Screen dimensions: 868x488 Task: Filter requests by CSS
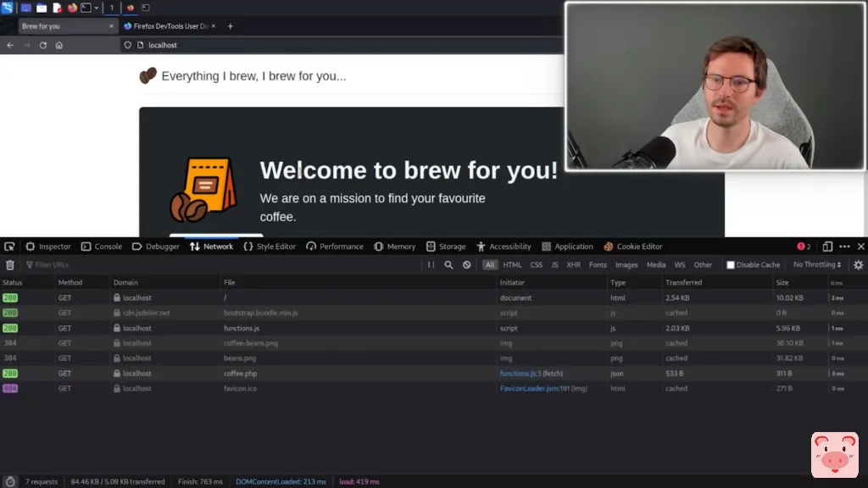pos(537,265)
